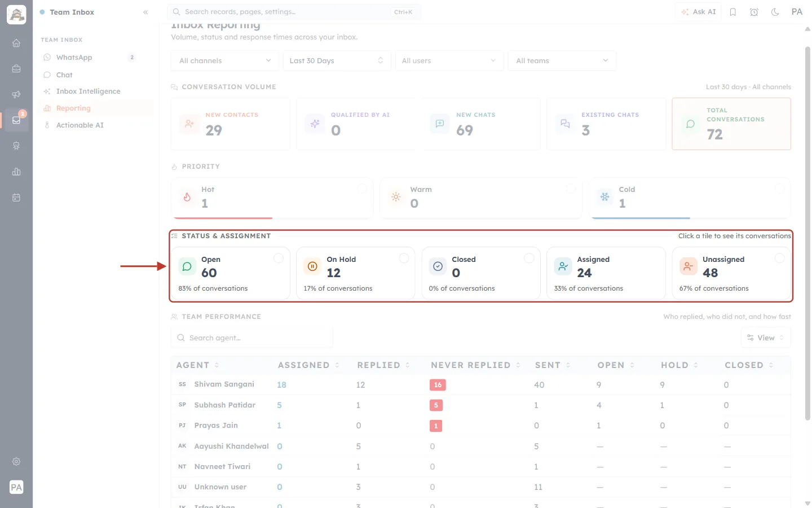Screen dimensions: 812x508
Task: Click the global search records field
Action: (294, 12)
